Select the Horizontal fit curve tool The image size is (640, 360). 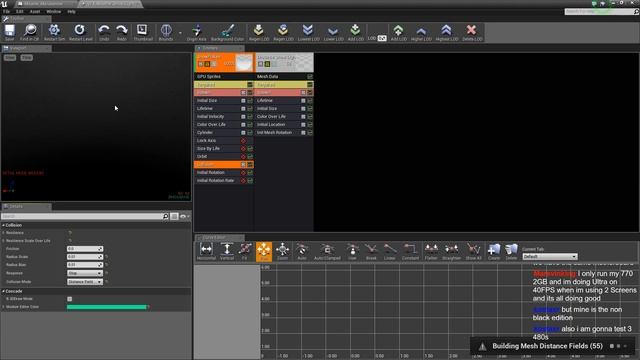pyautogui.click(x=206, y=251)
